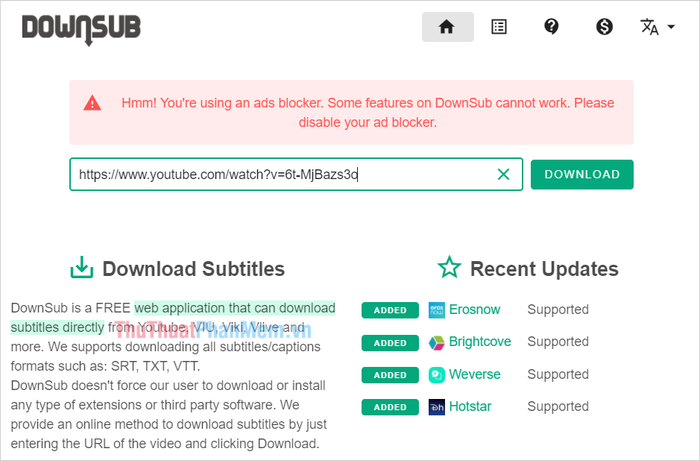Click ADDED badge next to Erosnow

tap(390, 310)
